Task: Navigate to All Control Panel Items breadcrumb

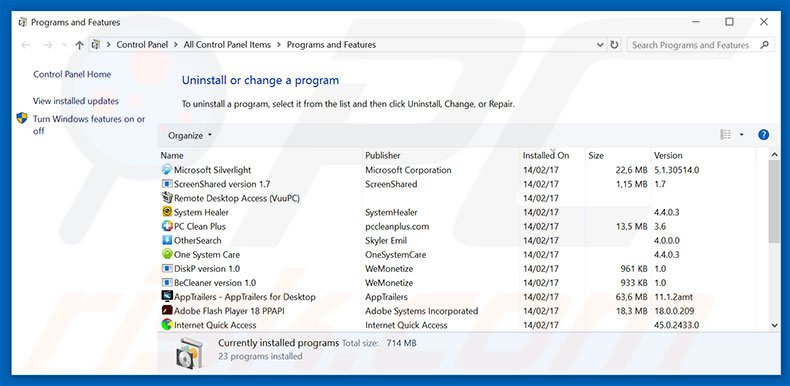Action: pyautogui.click(x=227, y=45)
